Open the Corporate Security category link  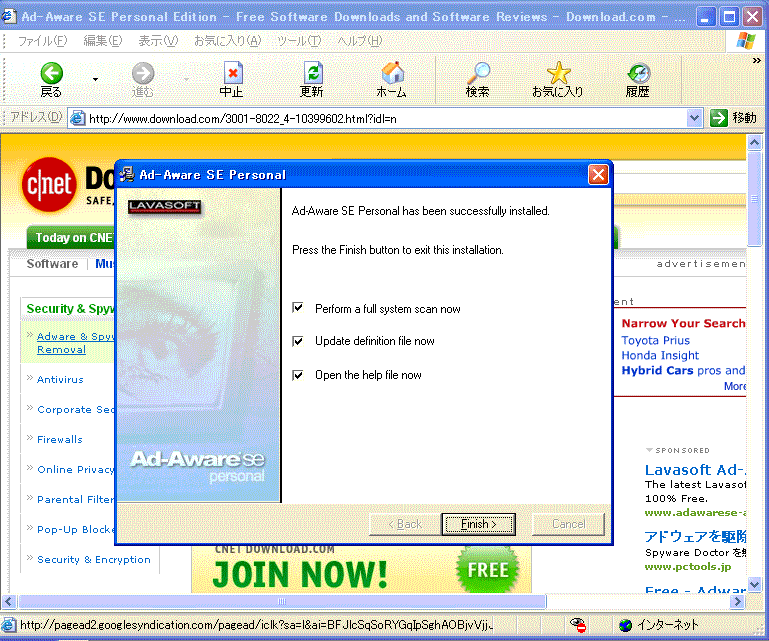tap(76, 410)
